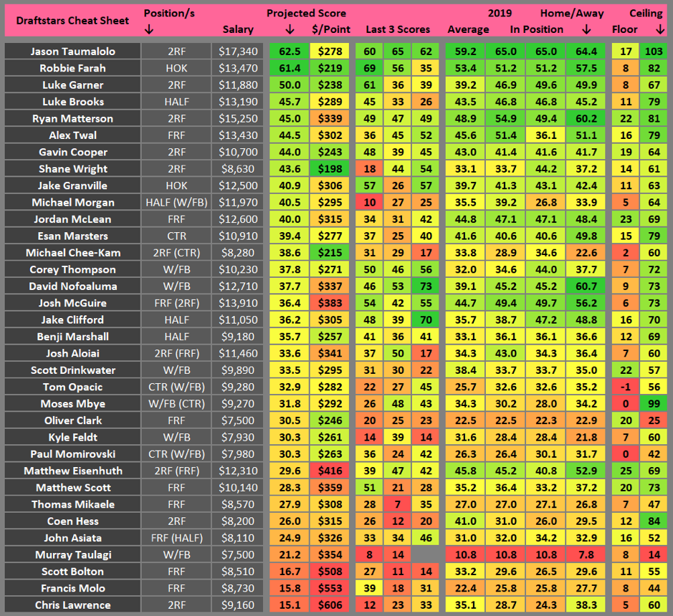Screen dimensions: 673x616
Task: Click the 2019 header label
Action: pyautogui.click(x=500, y=14)
